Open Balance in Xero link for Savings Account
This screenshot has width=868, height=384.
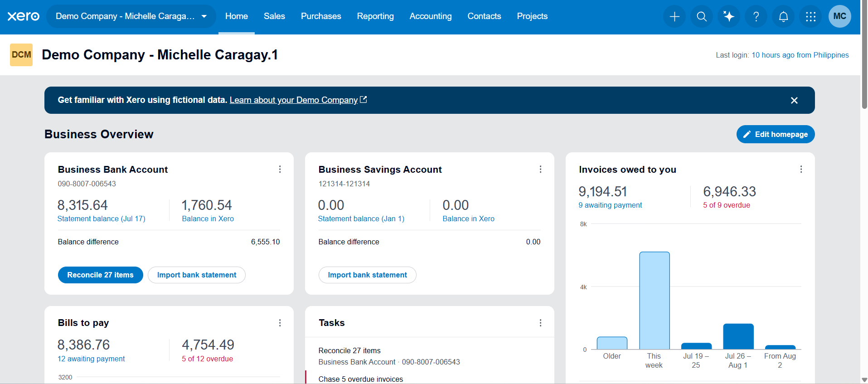tap(469, 219)
